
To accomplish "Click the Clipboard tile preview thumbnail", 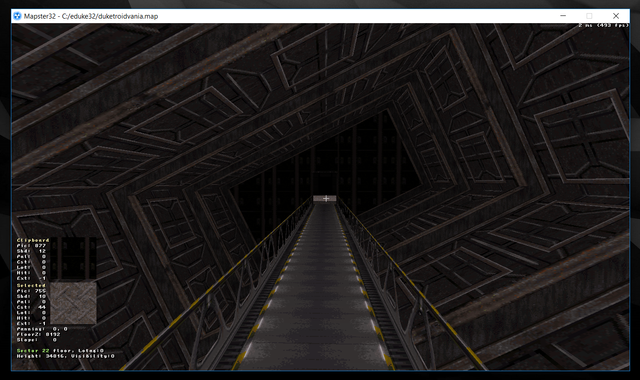I will pos(73,259).
